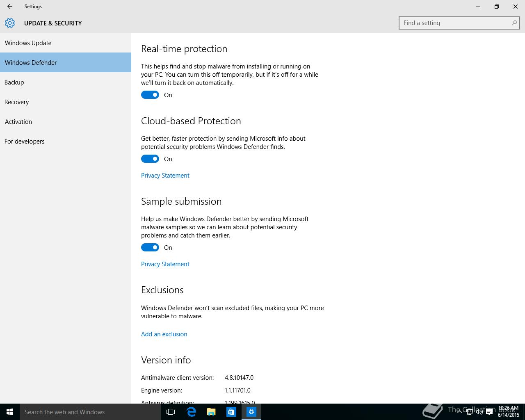Open the Windows Start menu
This screenshot has width=525, height=420.
pyautogui.click(x=10, y=412)
